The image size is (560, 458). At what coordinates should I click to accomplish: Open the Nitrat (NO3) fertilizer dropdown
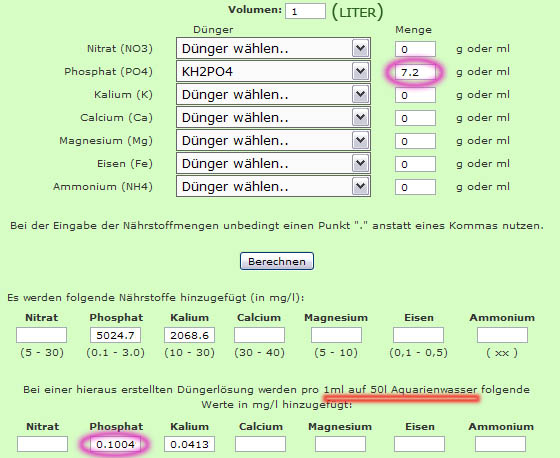pyautogui.click(x=273, y=48)
